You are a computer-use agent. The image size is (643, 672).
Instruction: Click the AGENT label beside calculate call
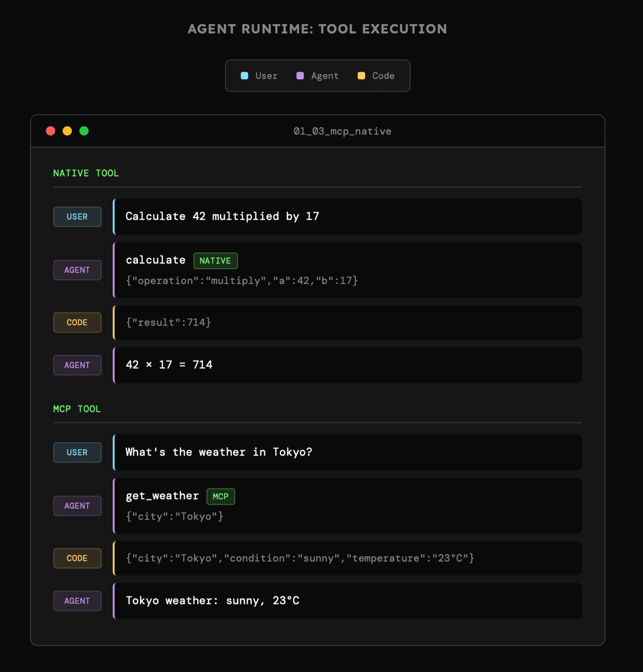(x=77, y=270)
